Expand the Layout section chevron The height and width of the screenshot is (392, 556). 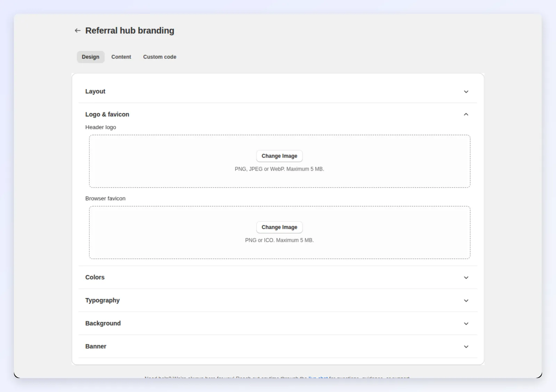(x=466, y=92)
